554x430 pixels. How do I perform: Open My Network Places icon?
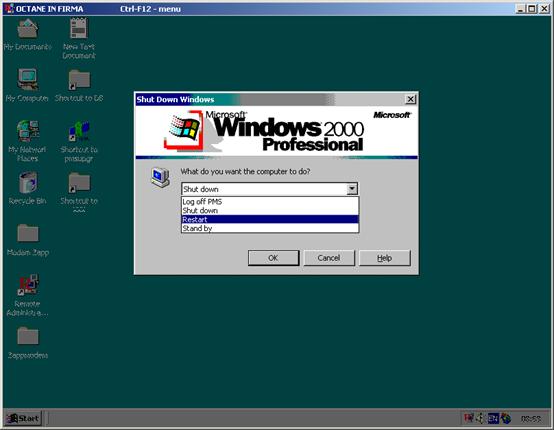click(x=28, y=131)
